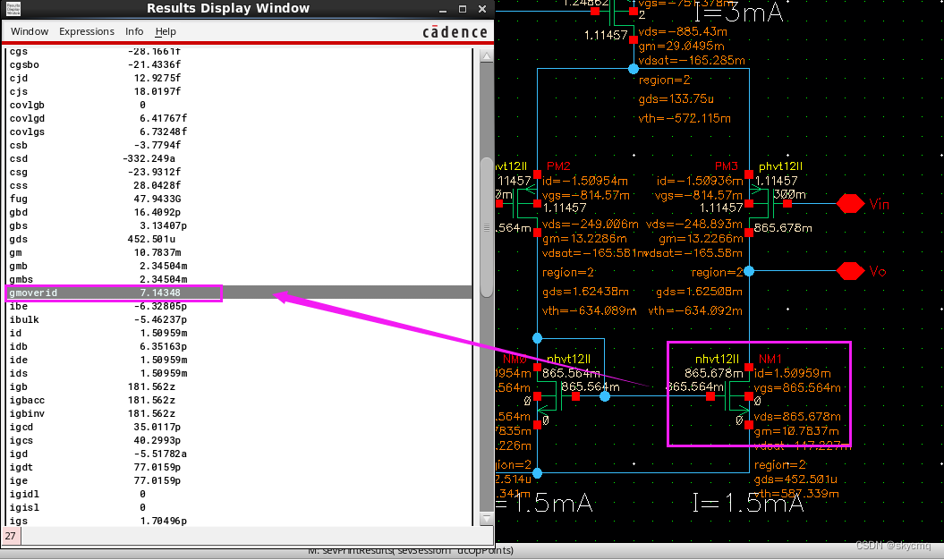This screenshot has height=560, width=944.
Task: Select the covlgb row
Action: click(238, 105)
